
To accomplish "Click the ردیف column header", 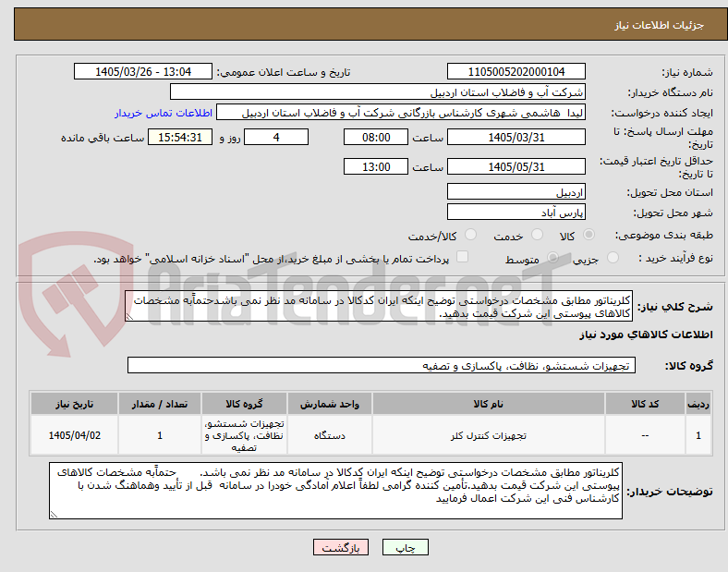I will pos(698,404).
